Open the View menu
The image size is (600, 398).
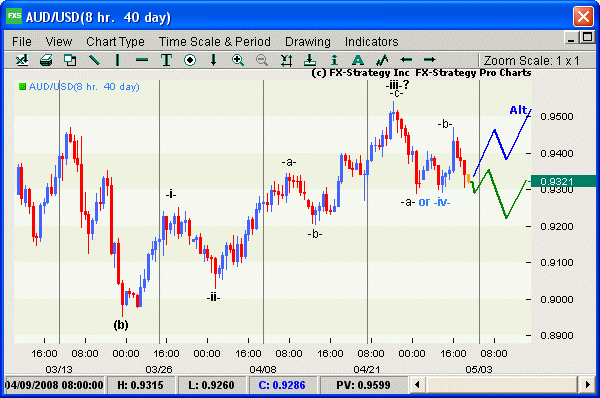(x=59, y=41)
